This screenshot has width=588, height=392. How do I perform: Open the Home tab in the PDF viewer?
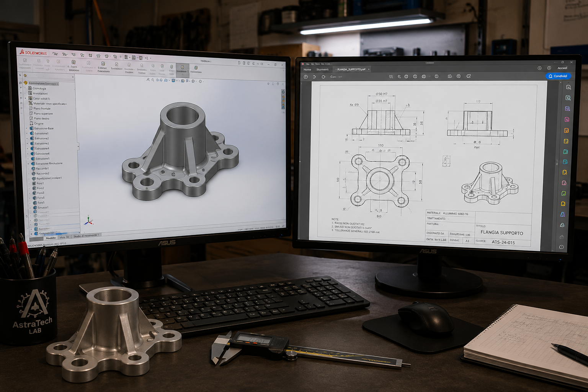click(307, 70)
